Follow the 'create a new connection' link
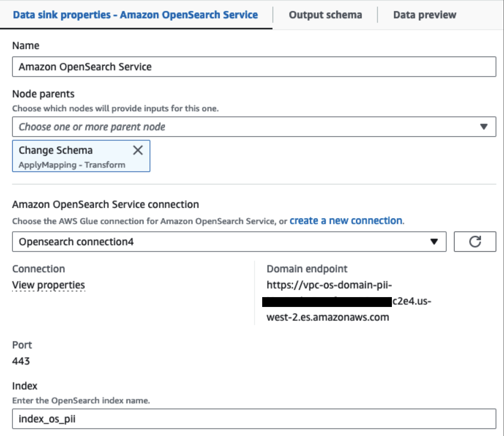Screen dimensions: 504x436 (x=345, y=221)
